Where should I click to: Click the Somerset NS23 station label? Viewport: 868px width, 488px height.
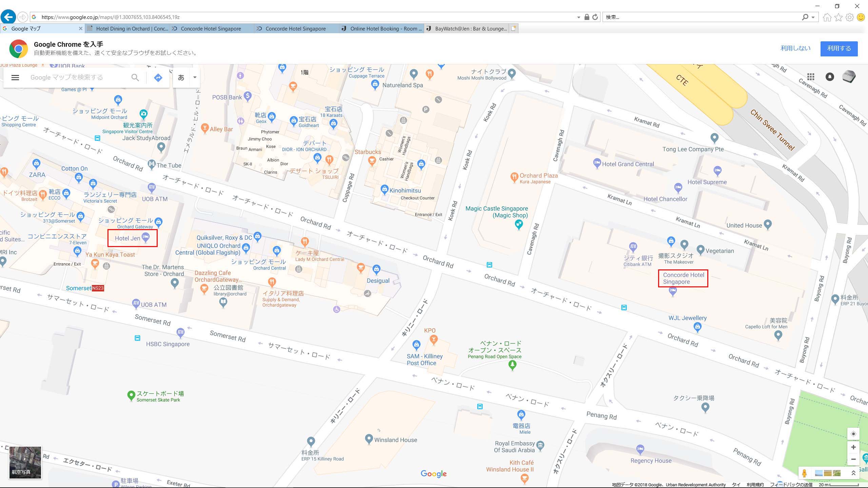85,288
